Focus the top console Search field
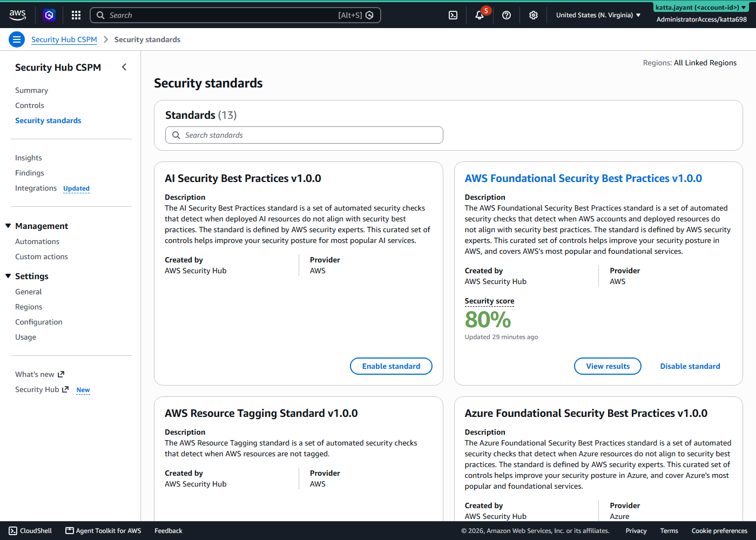 pyautogui.click(x=235, y=15)
